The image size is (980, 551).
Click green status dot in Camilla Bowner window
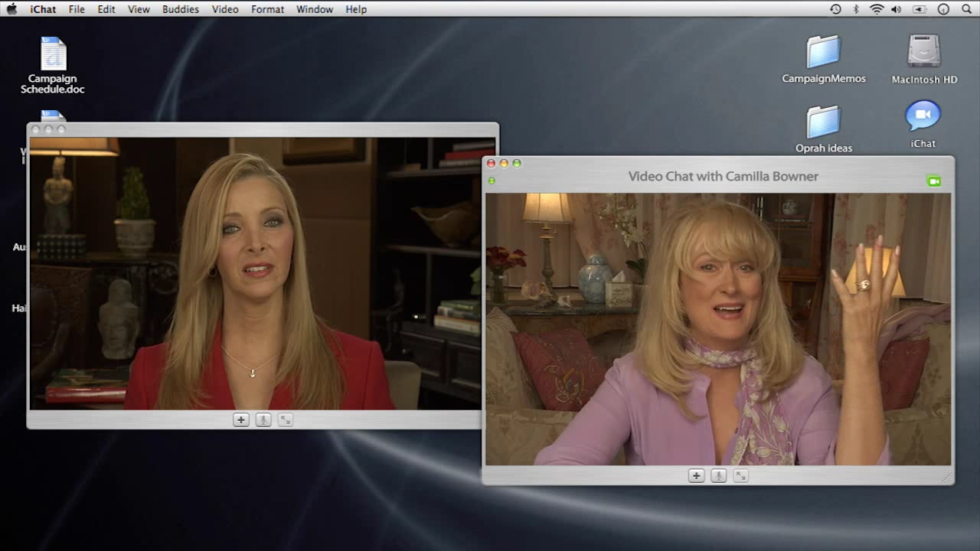click(x=492, y=181)
